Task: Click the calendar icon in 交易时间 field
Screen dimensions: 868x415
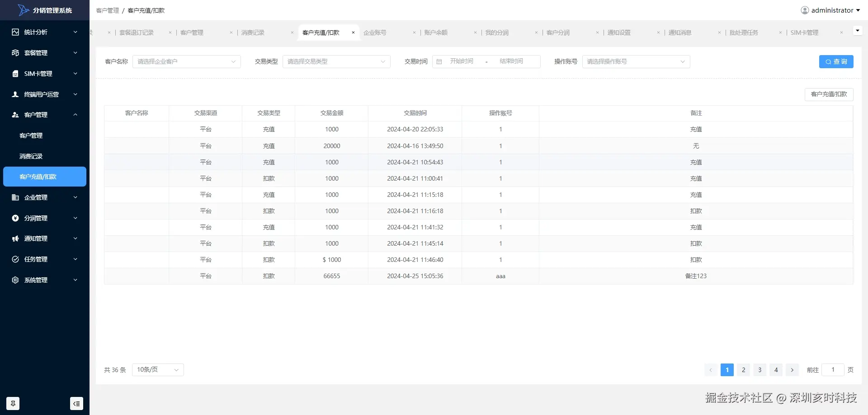Action: pos(439,62)
